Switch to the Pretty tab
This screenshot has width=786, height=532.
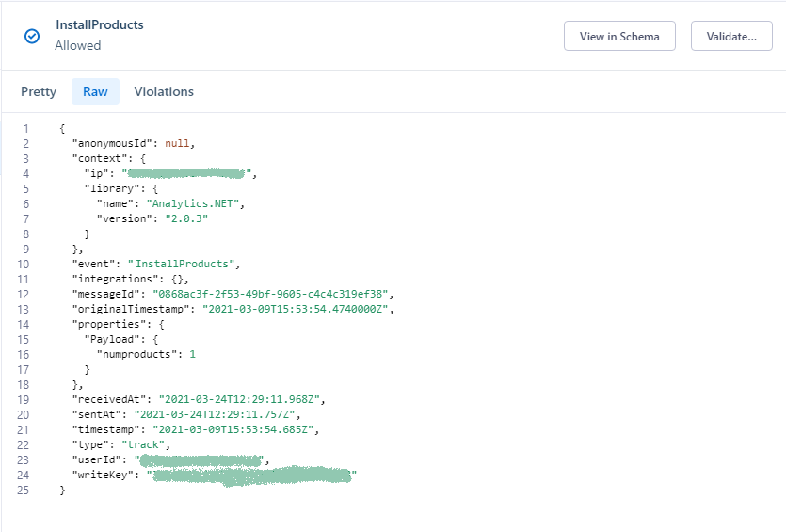tap(39, 91)
